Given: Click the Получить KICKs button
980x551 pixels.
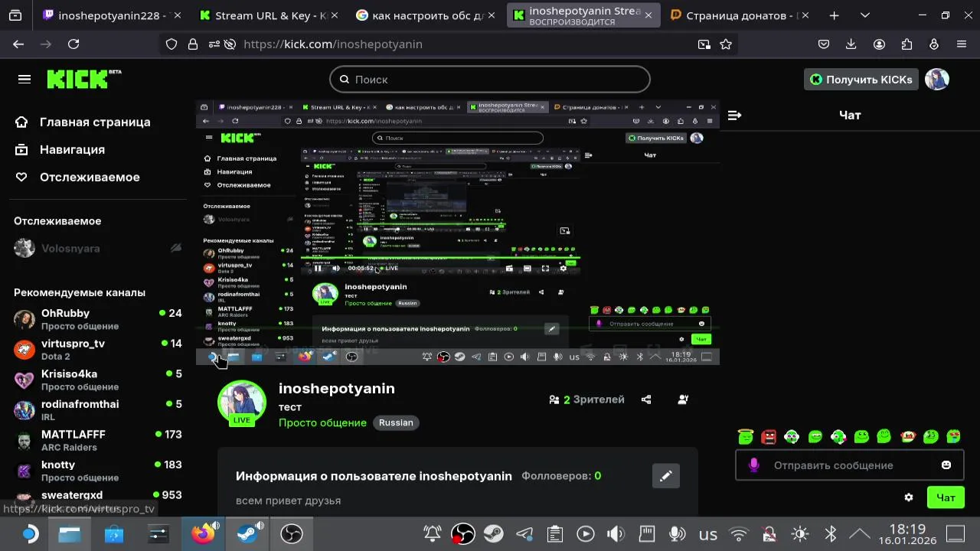Looking at the screenshot, I should 861,79.
